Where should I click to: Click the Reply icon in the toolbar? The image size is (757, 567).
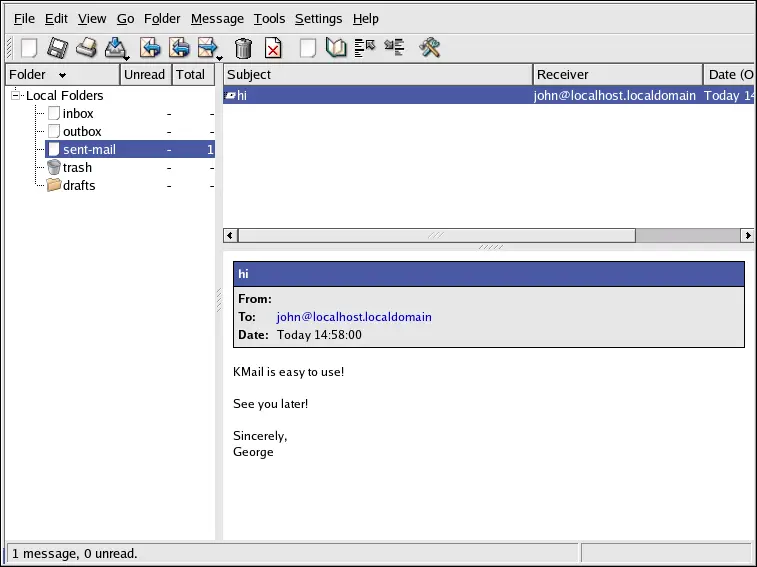click(151, 48)
